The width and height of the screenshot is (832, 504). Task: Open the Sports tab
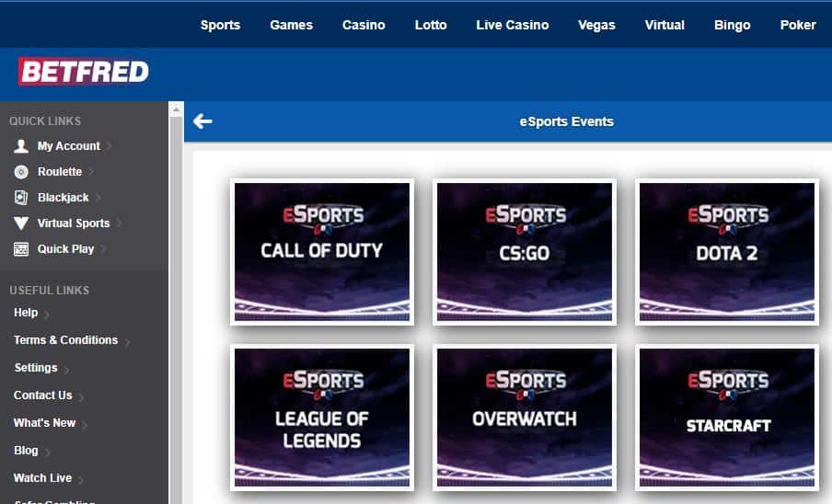(x=220, y=25)
